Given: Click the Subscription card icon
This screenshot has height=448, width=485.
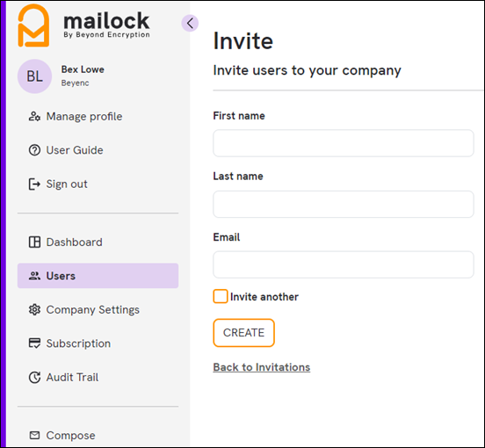Looking at the screenshot, I should point(34,343).
